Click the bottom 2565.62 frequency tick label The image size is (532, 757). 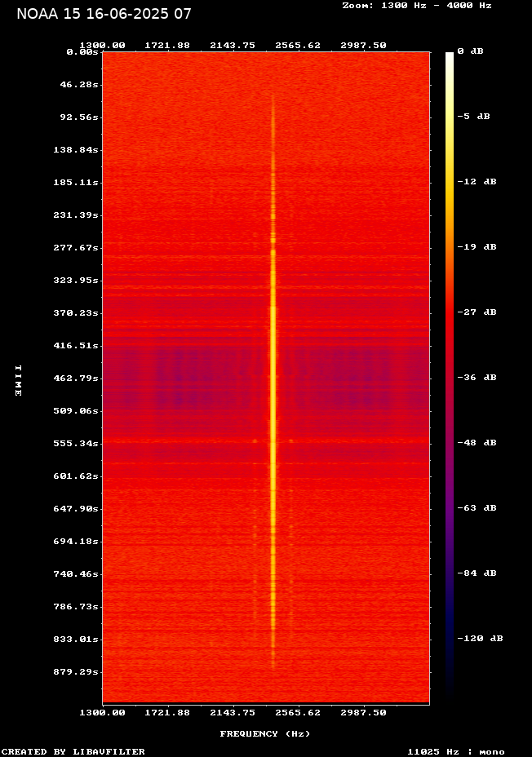click(x=298, y=712)
